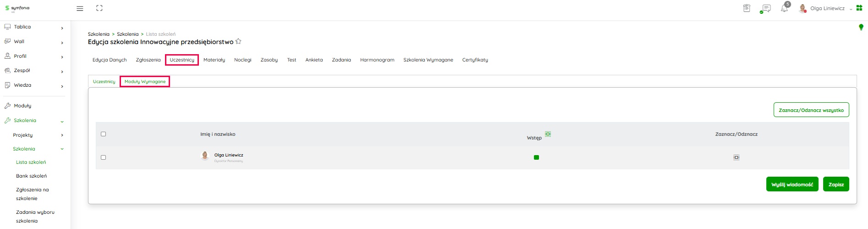Toggle green Wstęp module box for Olga
Image resolution: width=868 pixels, height=229 pixels.
pyautogui.click(x=536, y=157)
